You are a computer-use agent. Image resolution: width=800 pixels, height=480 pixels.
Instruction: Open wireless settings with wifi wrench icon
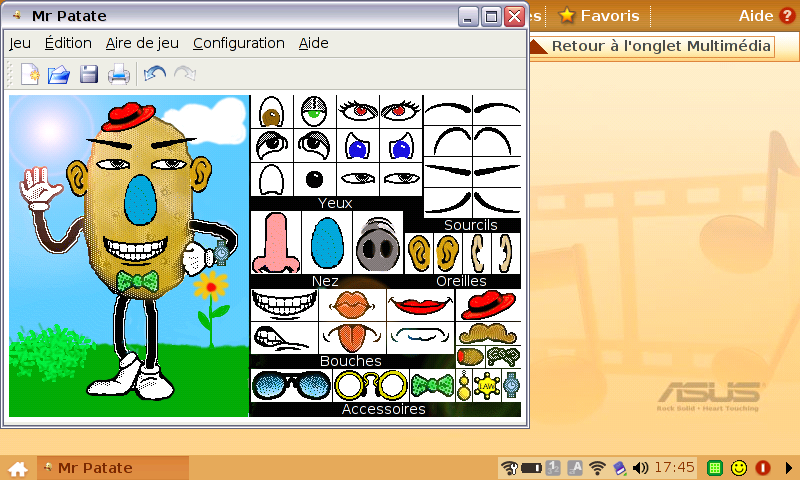coord(509,468)
